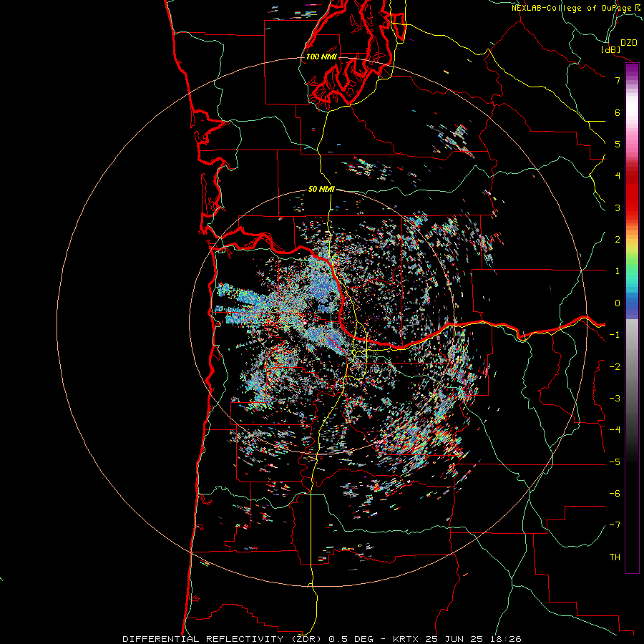Click the '50 NMI' range ring label
Viewport: 644px width, 644px height.
(321, 190)
